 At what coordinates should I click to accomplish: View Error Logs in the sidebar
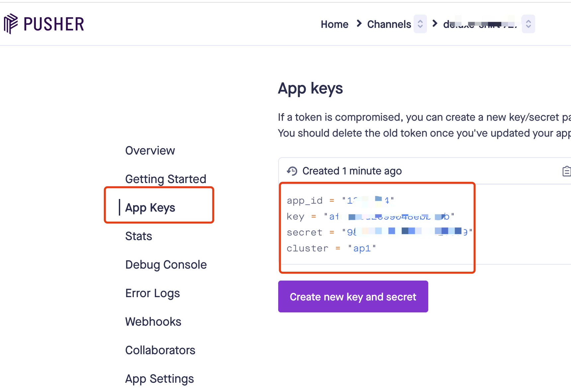click(152, 293)
